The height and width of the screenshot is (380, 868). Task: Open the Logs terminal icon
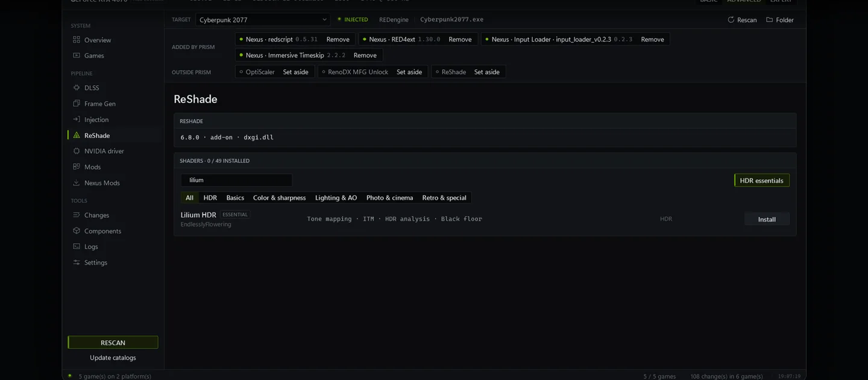click(77, 246)
